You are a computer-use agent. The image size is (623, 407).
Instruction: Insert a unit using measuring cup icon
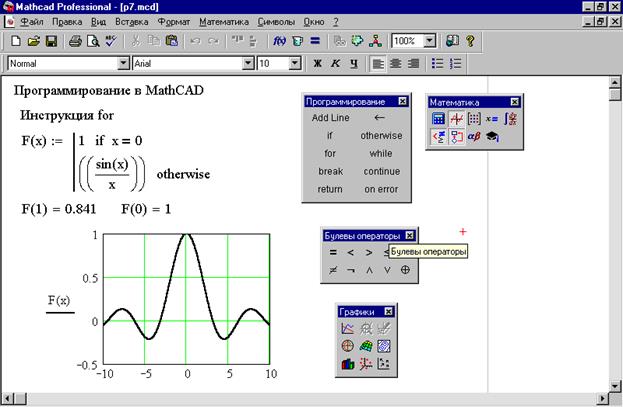[297, 41]
